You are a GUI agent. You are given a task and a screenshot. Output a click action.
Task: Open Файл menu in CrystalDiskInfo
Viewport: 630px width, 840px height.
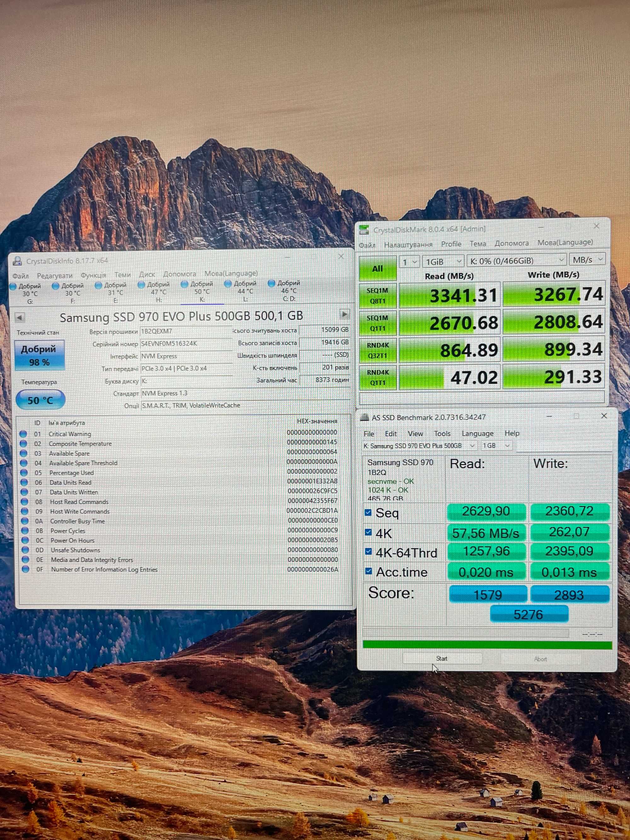tap(20, 276)
